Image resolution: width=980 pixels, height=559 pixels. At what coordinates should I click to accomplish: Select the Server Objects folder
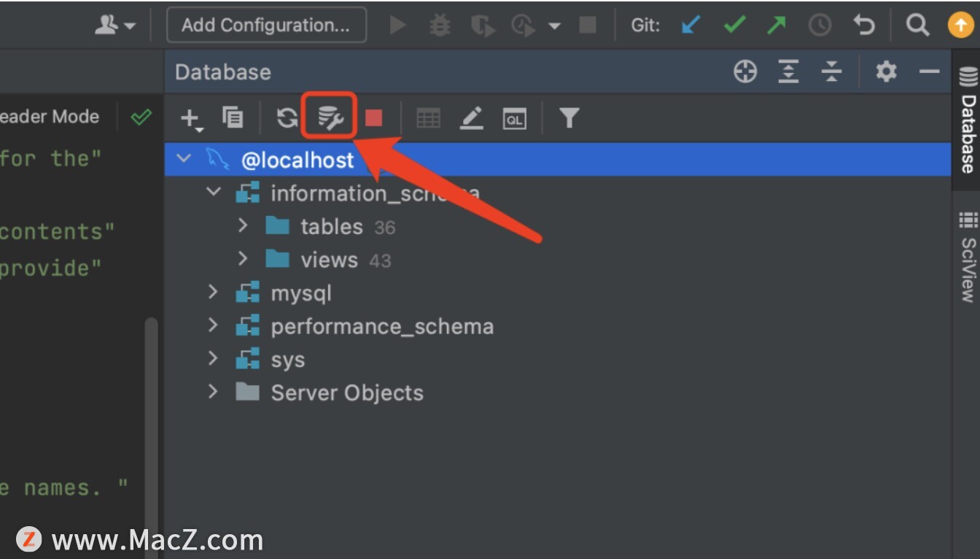click(330, 393)
